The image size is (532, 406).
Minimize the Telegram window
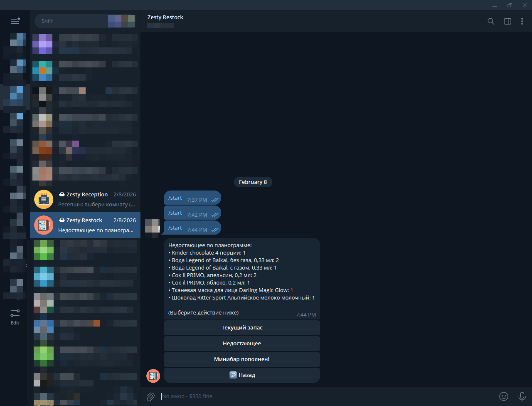click(x=495, y=5)
